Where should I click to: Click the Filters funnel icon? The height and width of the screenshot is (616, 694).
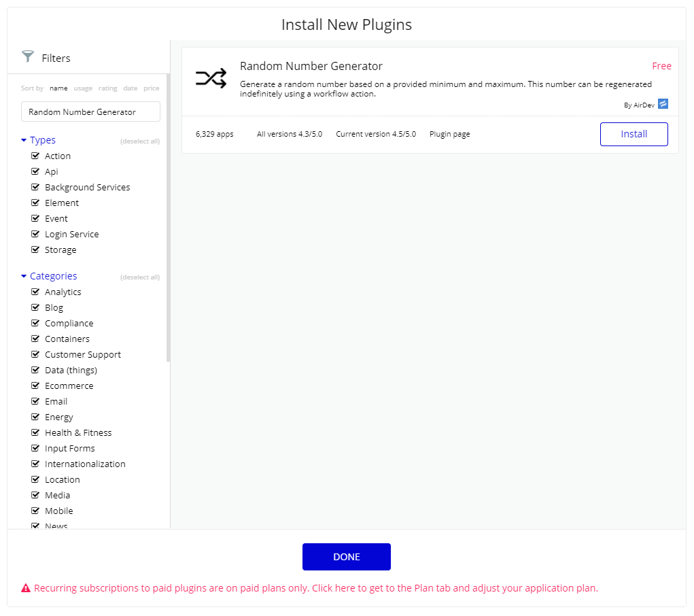(x=28, y=56)
